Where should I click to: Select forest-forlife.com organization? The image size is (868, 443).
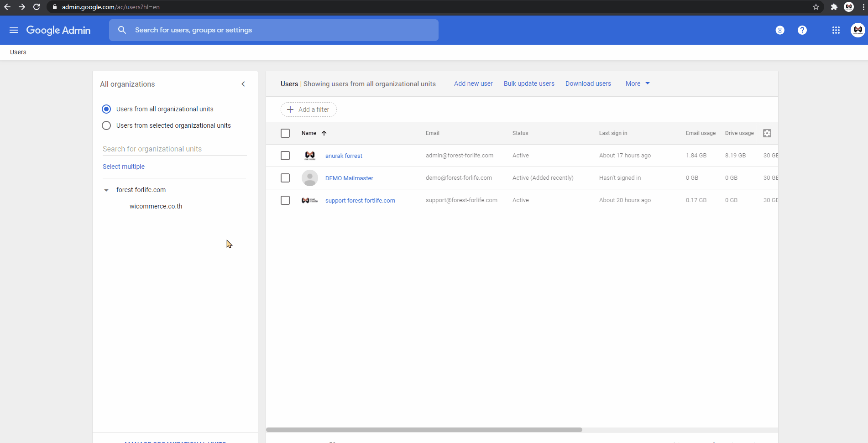coord(141,190)
